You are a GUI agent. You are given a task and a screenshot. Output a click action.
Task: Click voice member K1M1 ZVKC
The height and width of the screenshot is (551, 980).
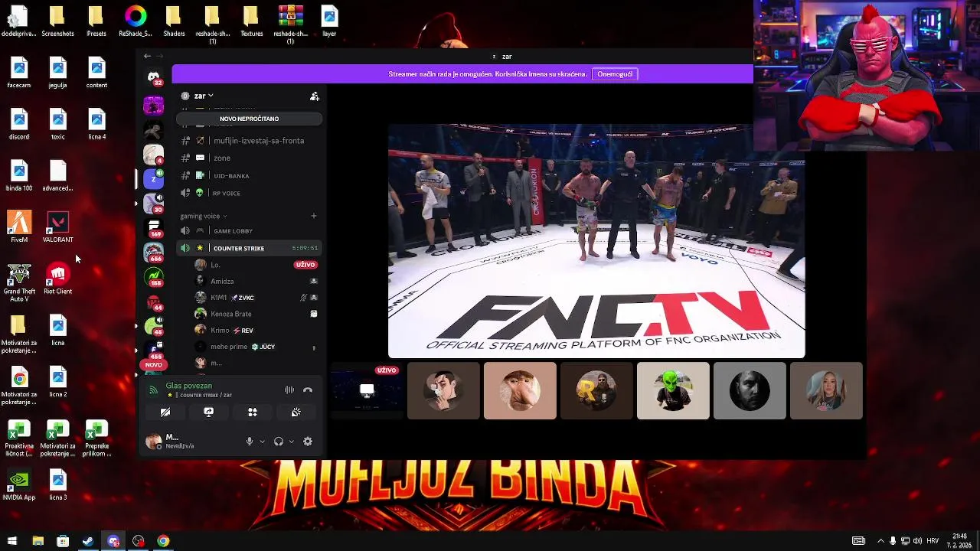point(255,298)
